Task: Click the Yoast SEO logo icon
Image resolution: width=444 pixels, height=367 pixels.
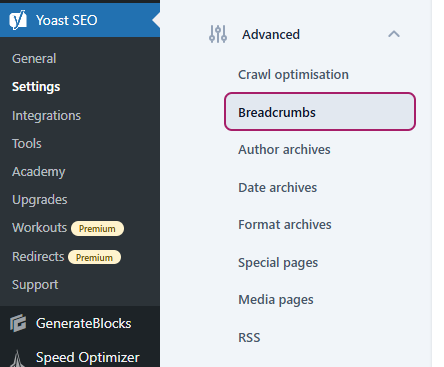Action: pyautogui.click(x=18, y=20)
